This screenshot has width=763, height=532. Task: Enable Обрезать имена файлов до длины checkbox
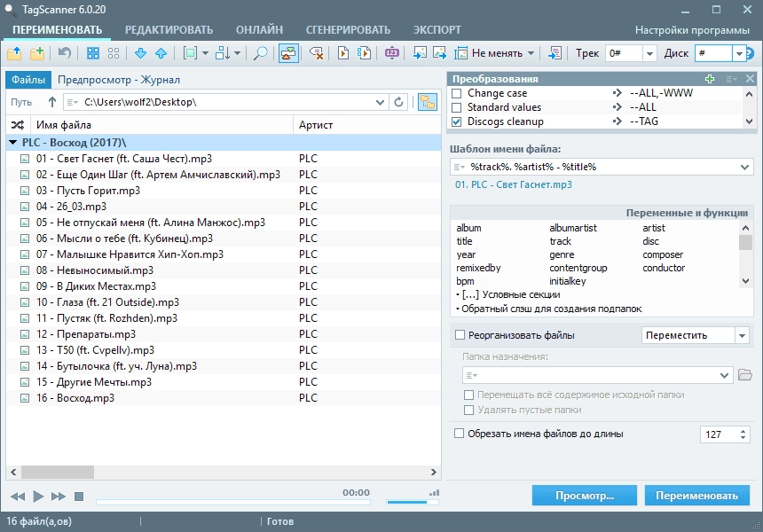[x=459, y=434]
